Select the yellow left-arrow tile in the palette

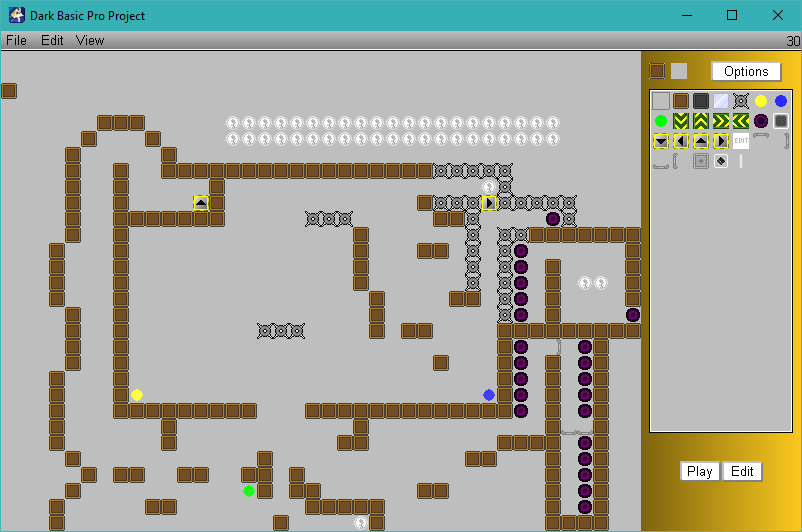[x=681, y=141]
